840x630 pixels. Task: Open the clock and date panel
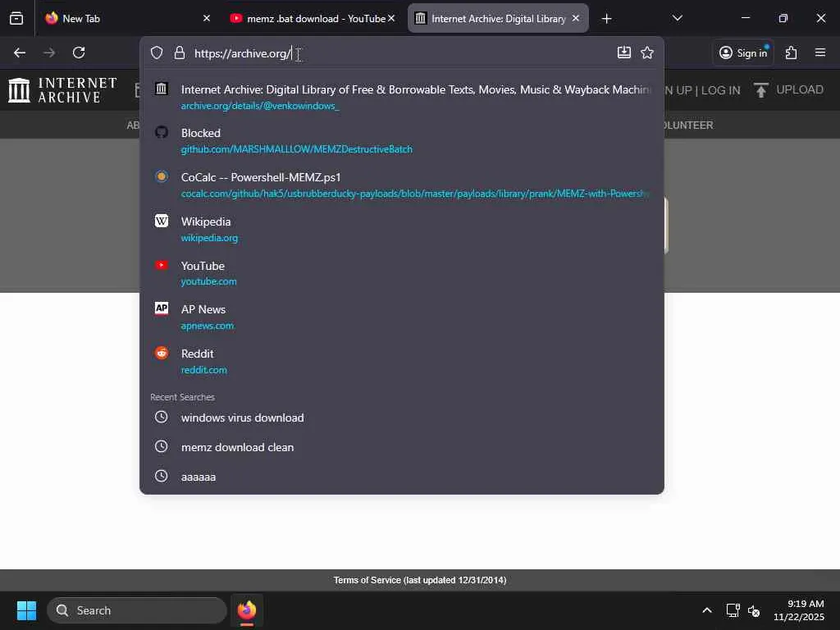798,610
